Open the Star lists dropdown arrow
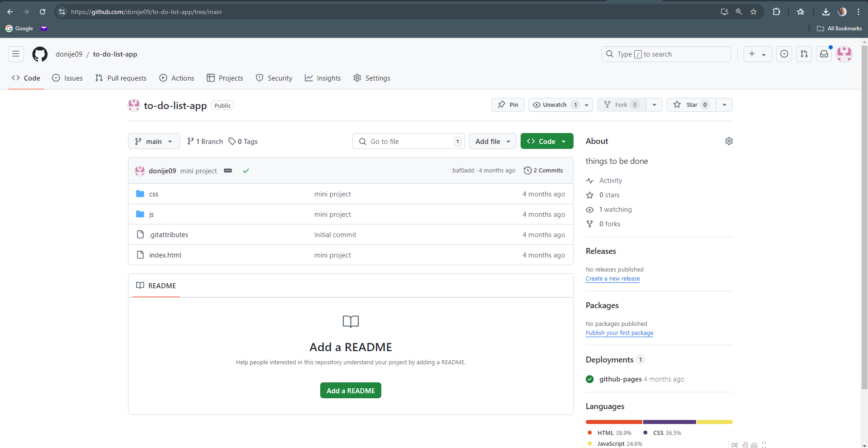This screenshot has height=448, width=868. (725, 105)
